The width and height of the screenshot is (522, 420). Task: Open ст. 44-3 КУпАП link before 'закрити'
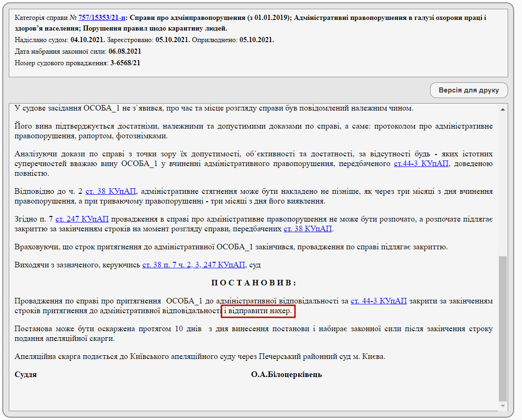click(x=379, y=301)
